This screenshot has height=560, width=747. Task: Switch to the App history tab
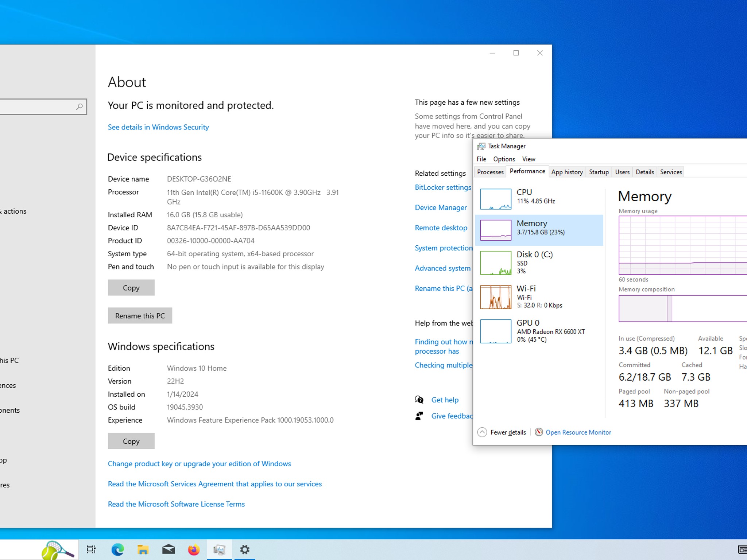[567, 172]
